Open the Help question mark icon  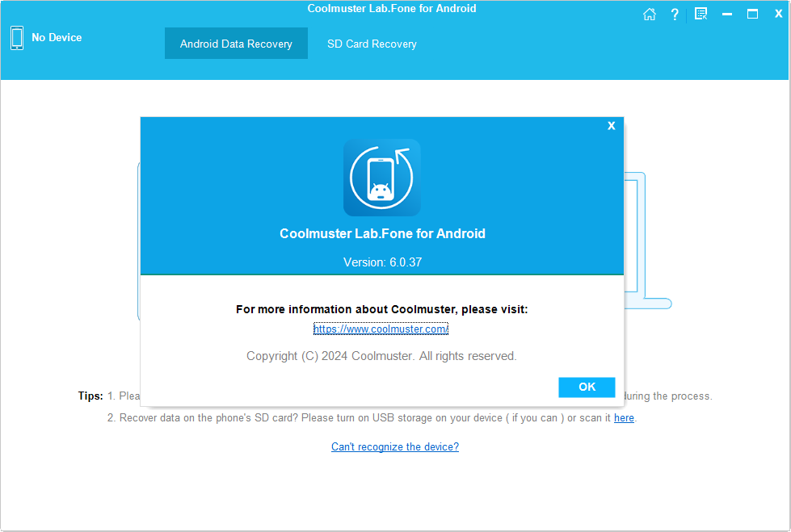point(675,14)
